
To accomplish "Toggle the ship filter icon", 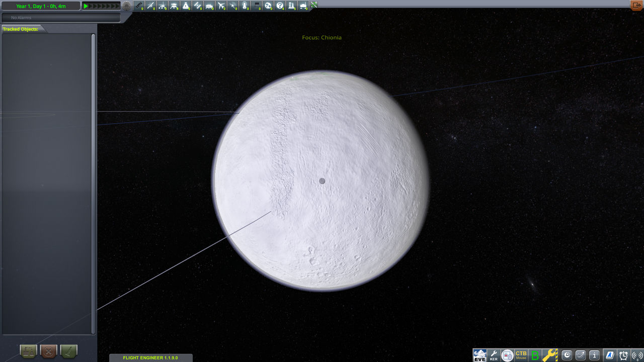I will [186, 6].
